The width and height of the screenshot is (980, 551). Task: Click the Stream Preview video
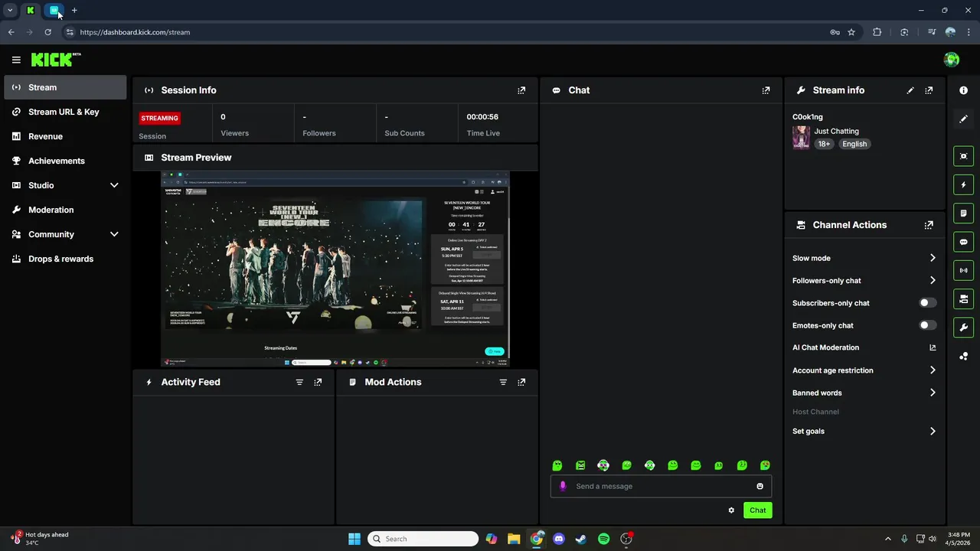pyautogui.click(x=335, y=269)
